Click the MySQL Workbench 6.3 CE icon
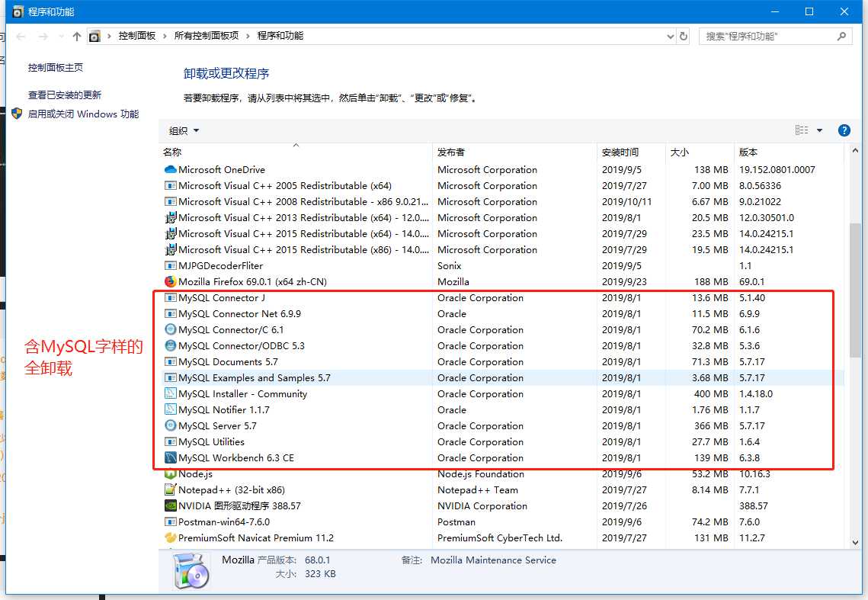 [171, 458]
